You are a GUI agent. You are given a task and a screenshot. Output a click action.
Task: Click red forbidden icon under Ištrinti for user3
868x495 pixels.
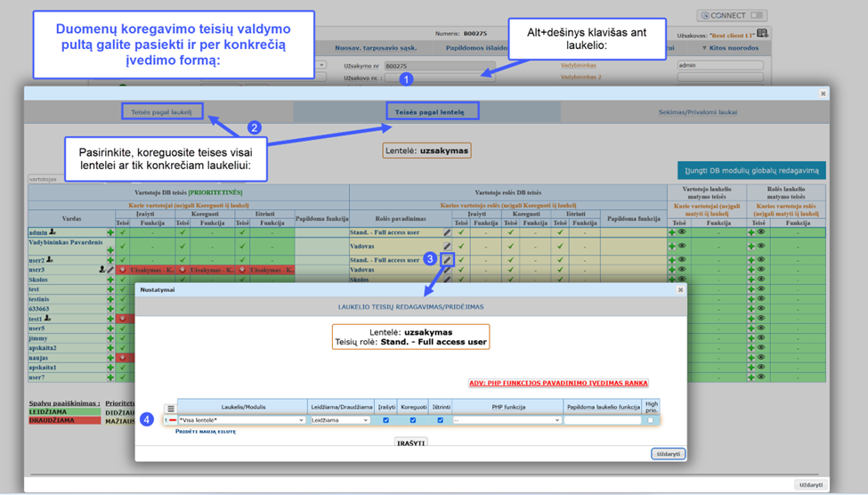[x=242, y=270]
